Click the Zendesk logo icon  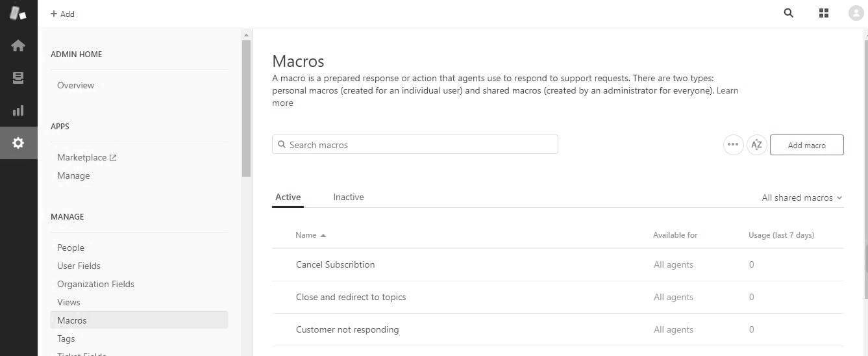point(18,13)
